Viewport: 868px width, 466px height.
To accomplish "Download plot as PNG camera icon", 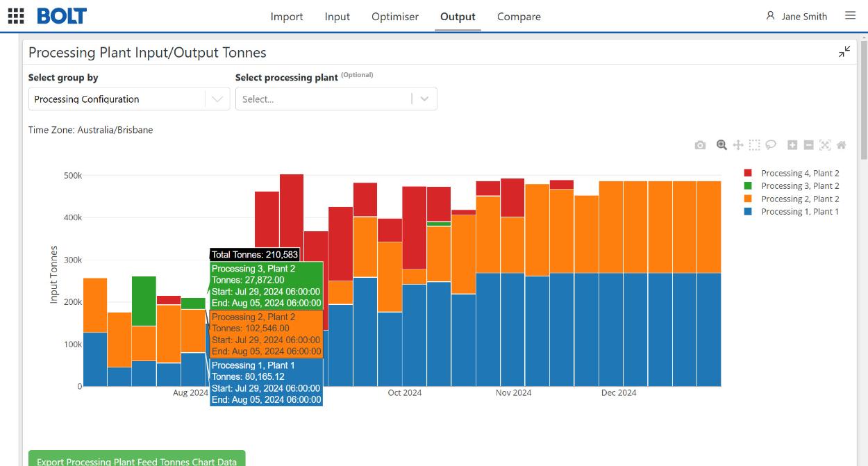I will click(x=700, y=145).
